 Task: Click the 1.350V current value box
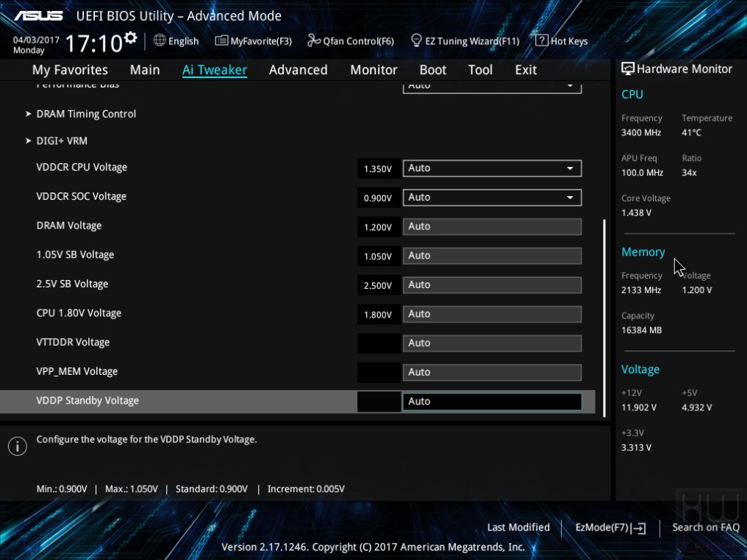(379, 169)
